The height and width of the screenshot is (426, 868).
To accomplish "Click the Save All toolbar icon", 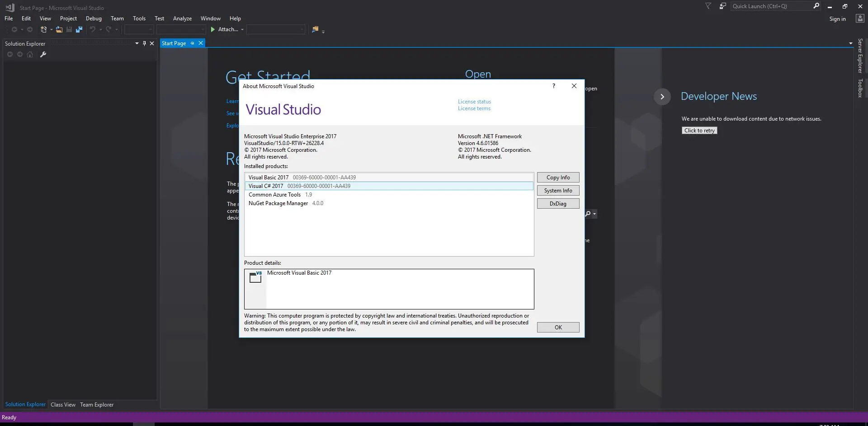I will pyautogui.click(x=79, y=29).
